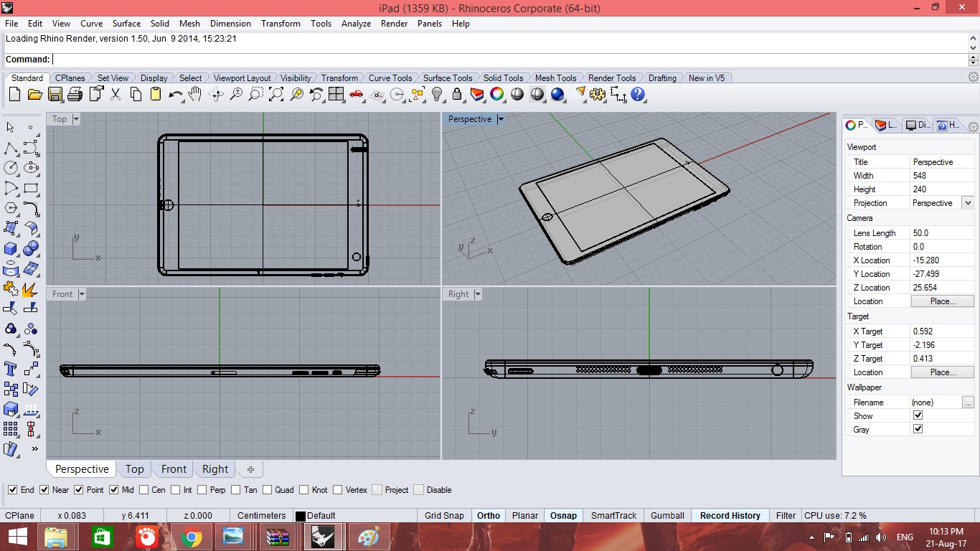Enable the Cen osnap checkbox
Image resolution: width=980 pixels, height=551 pixels.
pyautogui.click(x=143, y=490)
